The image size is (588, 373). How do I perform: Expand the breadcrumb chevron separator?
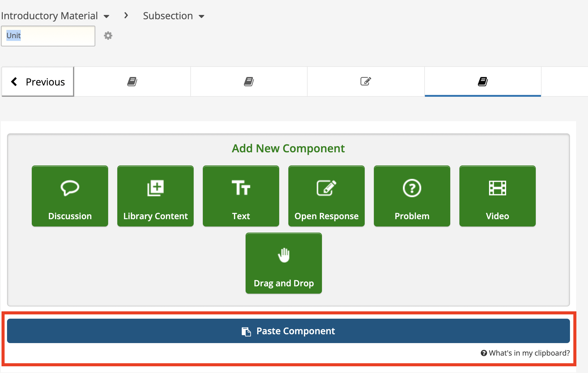click(126, 15)
